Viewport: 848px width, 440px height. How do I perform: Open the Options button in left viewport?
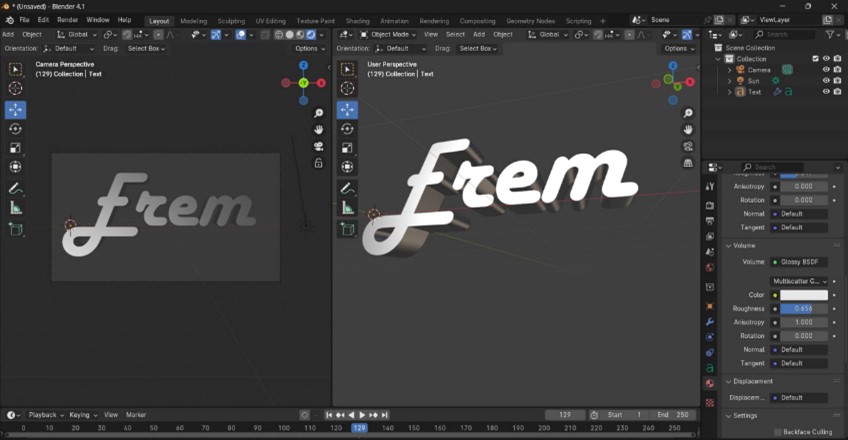click(309, 48)
